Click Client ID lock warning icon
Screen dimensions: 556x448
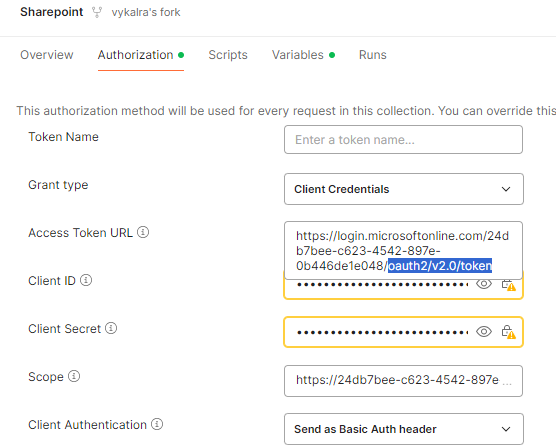click(x=508, y=285)
